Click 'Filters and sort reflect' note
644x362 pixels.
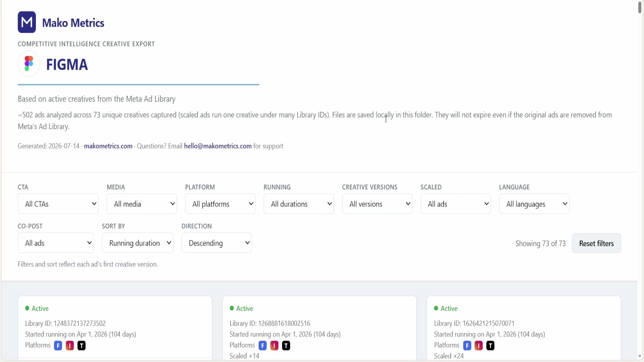click(88, 264)
